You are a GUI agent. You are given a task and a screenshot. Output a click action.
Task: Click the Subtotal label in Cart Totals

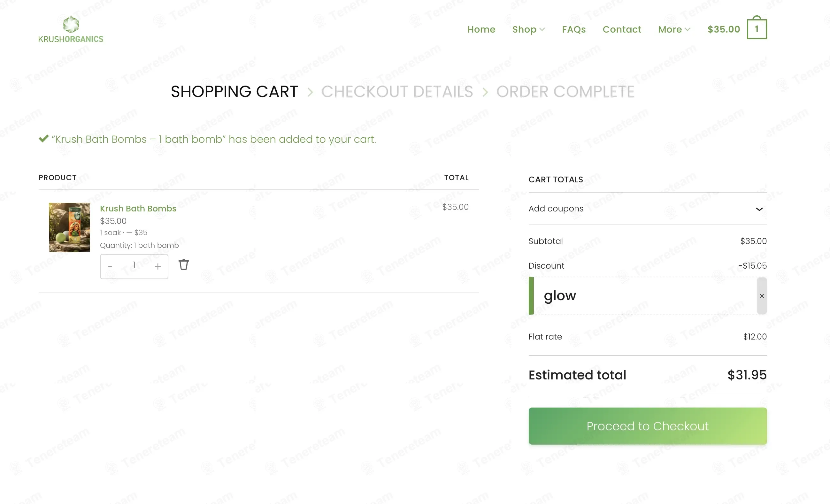[545, 241]
